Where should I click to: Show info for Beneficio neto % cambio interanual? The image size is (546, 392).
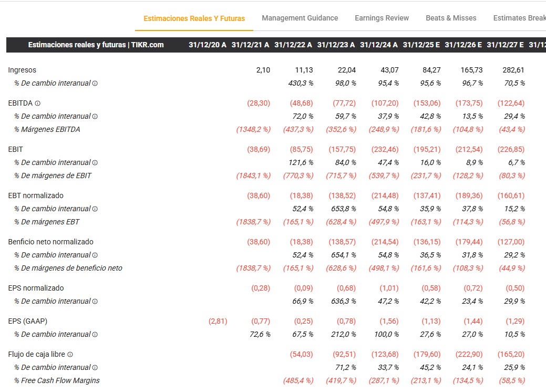[x=95, y=255]
